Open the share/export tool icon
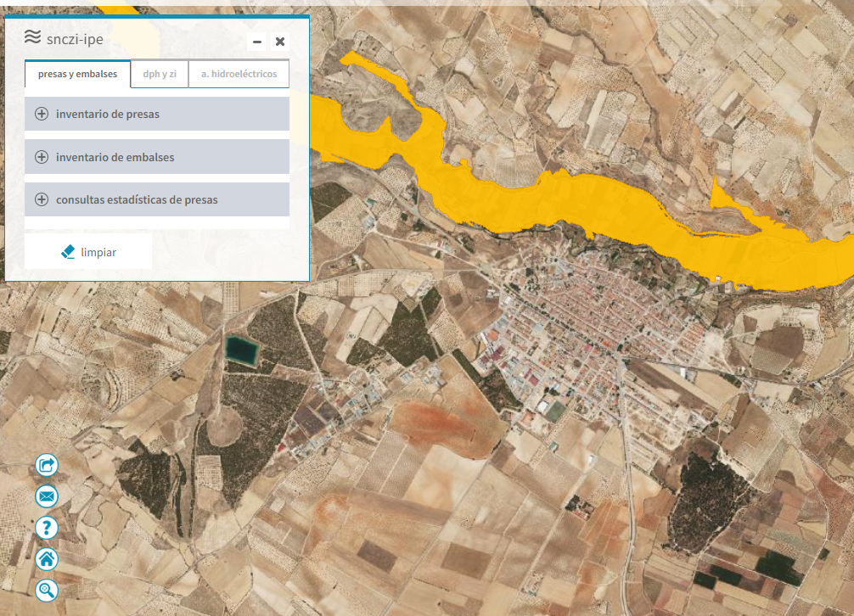 pos(46,464)
